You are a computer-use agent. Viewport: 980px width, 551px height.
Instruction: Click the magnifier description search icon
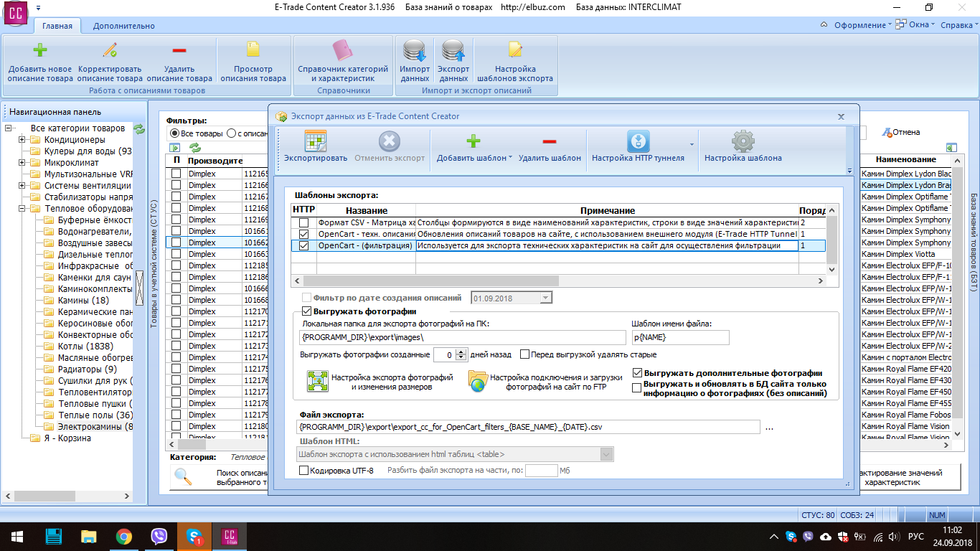click(184, 476)
